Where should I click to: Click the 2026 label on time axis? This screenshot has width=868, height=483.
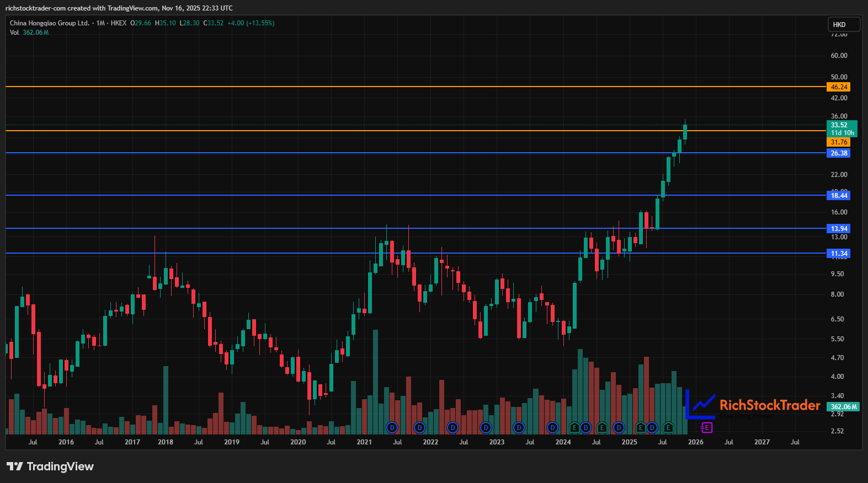696,442
